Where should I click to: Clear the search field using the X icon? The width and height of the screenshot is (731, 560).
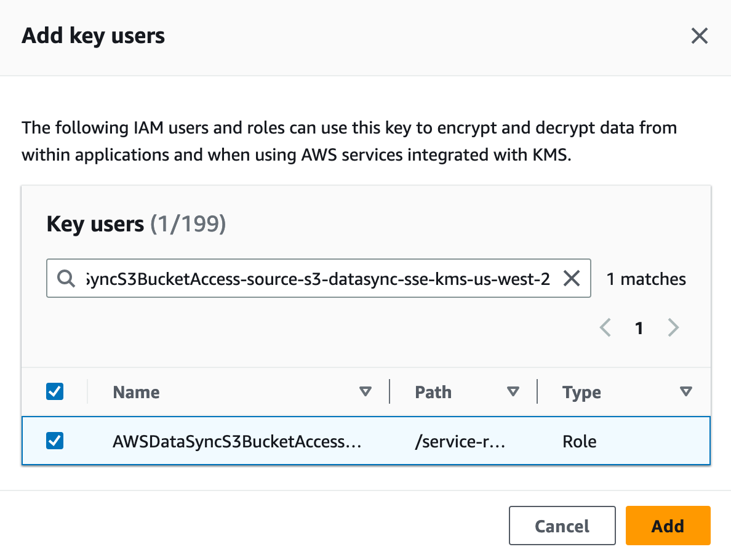[x=572, y=278]
